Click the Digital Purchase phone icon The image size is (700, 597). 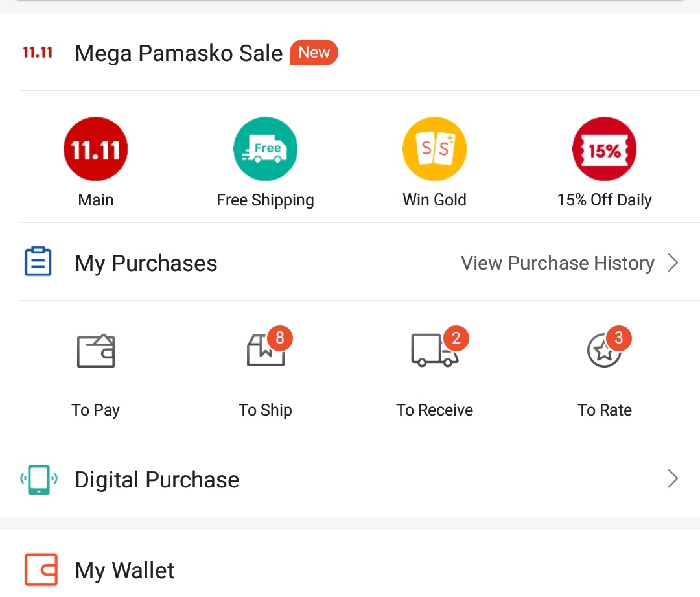pos(39,480)
